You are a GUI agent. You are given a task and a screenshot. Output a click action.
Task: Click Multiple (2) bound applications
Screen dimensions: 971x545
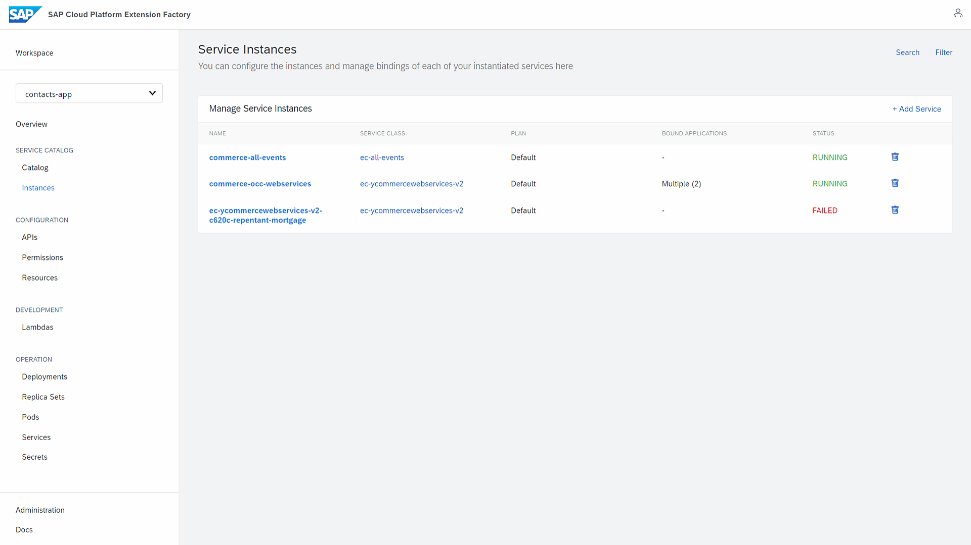[x=681, y=184]
